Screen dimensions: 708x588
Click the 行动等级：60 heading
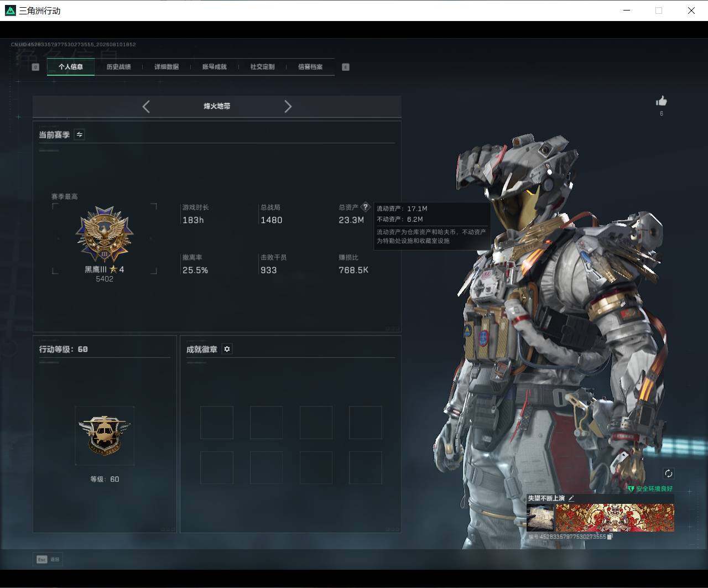[x=64, y=349]
